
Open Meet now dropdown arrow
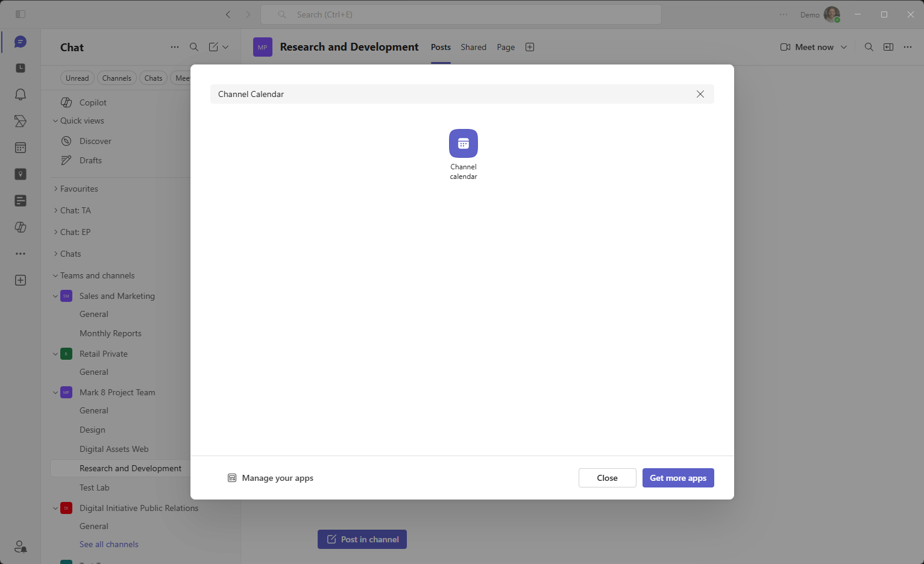tap(844, 47)
